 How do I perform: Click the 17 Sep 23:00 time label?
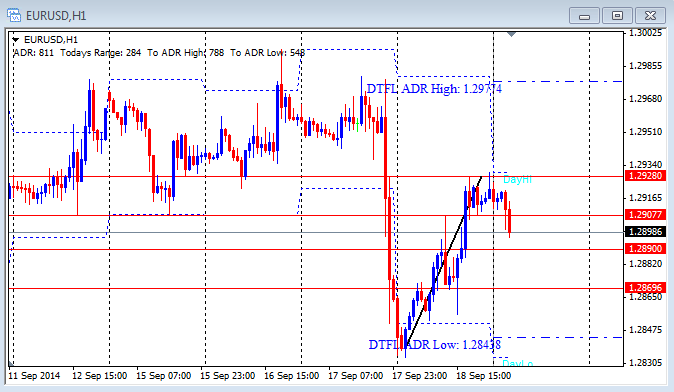(x=420, y=376)
